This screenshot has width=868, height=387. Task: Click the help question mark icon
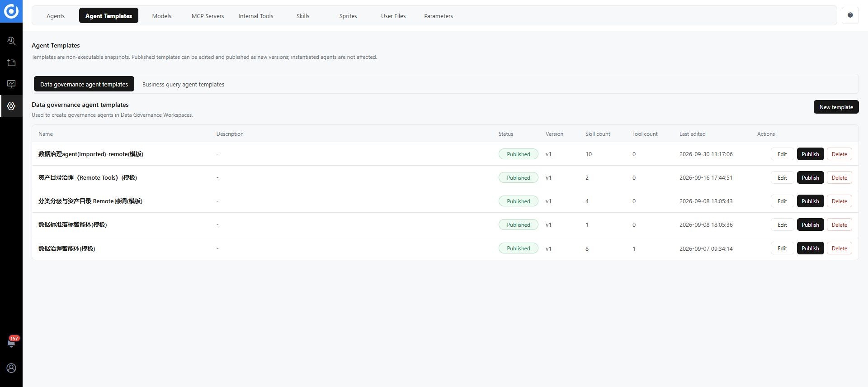coord(850,15)
